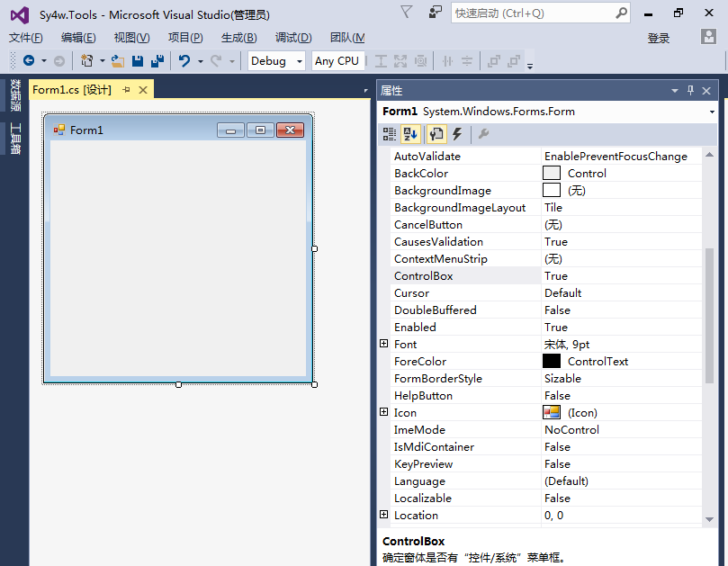Screen dimensions: 728x566
Task: Click the BackColor Control color swatch
Action: (x=552, y=173)
